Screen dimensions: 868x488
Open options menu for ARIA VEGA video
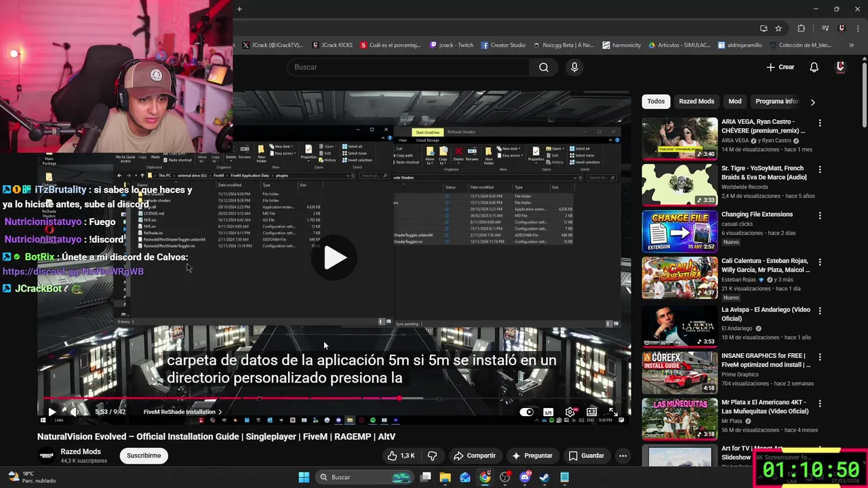(820, 123)
